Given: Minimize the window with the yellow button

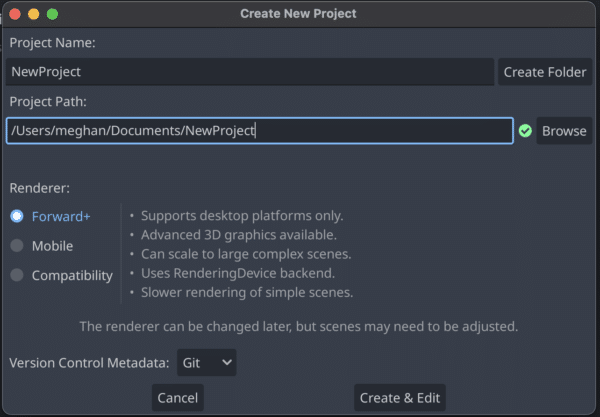Looking at the screenshot, I should 33,14.
